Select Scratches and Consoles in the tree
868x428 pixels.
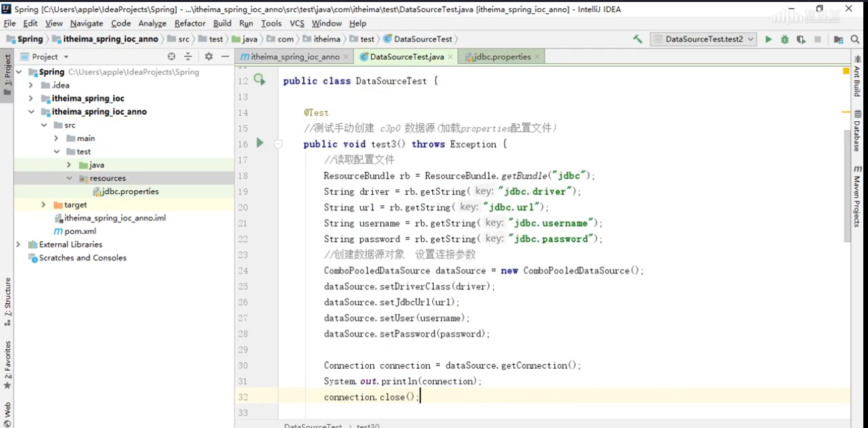(77, 258)
